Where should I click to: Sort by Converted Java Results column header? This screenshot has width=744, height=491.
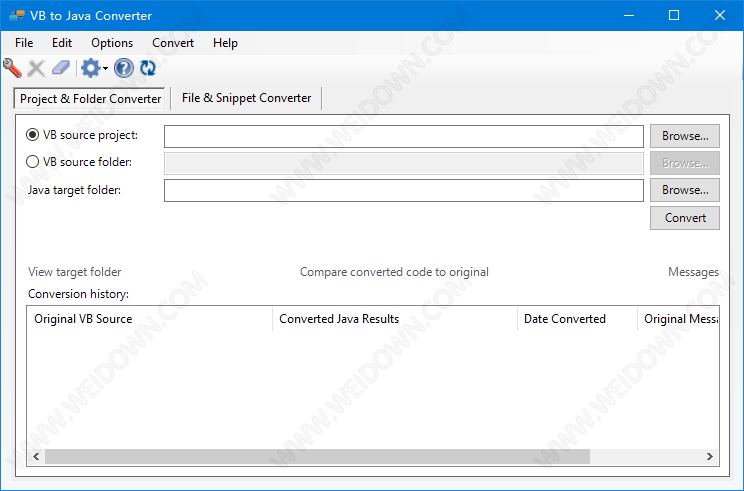[395, 319]
